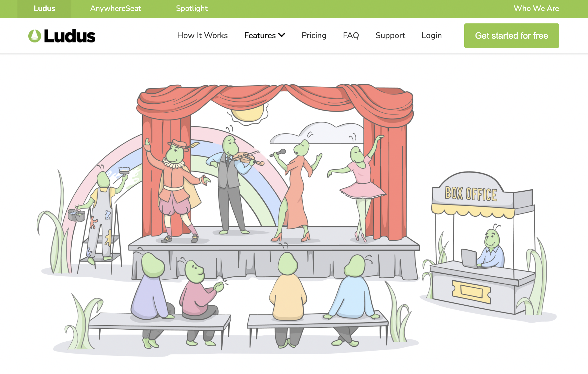Image resolution: width=588 pixels, height=374 pixels.
Task: Click the painter's paintbrush by rainbow
Action: click(x=124, y=170)
